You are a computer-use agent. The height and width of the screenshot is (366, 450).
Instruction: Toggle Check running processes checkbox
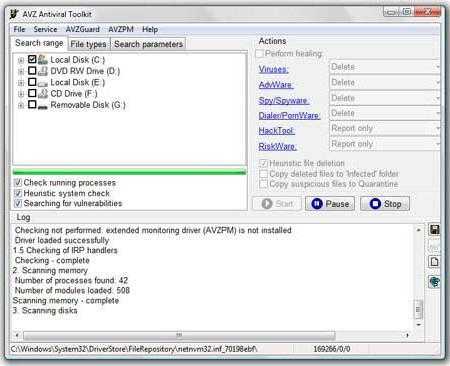(18, 183)
